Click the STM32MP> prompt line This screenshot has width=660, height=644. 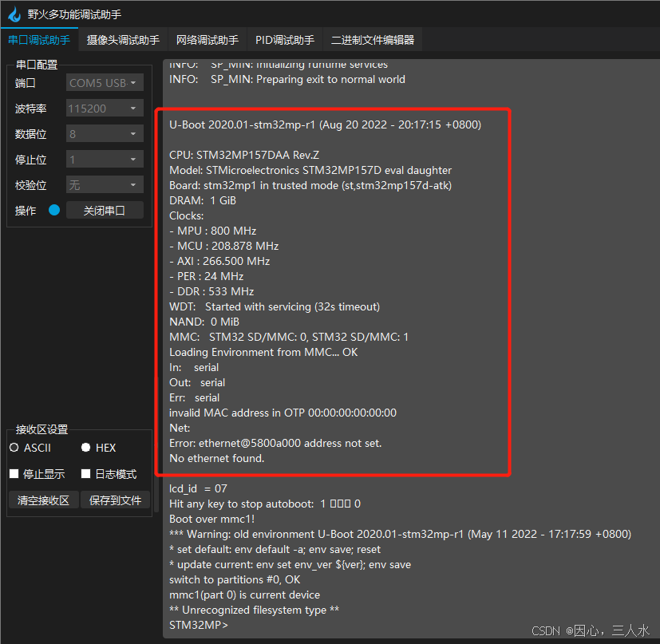coord(199,625)
